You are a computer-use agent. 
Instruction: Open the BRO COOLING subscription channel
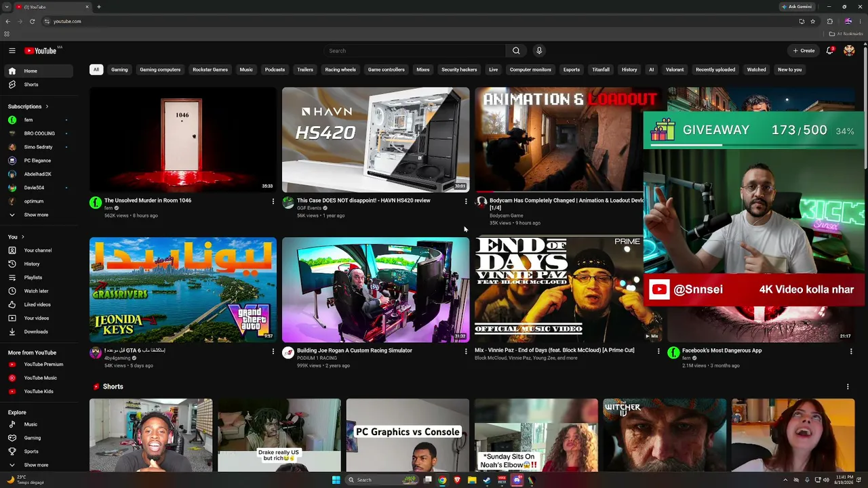(x=39, y=134)
